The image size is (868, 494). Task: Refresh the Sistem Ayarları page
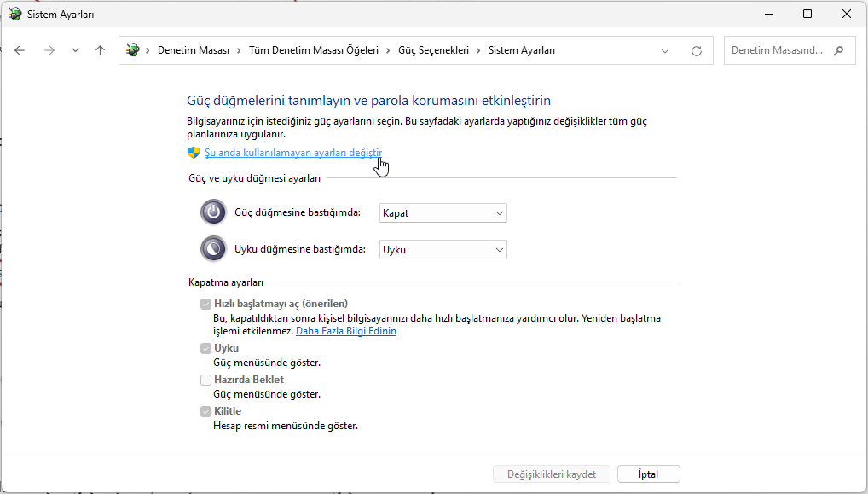[x=697, y=51]
